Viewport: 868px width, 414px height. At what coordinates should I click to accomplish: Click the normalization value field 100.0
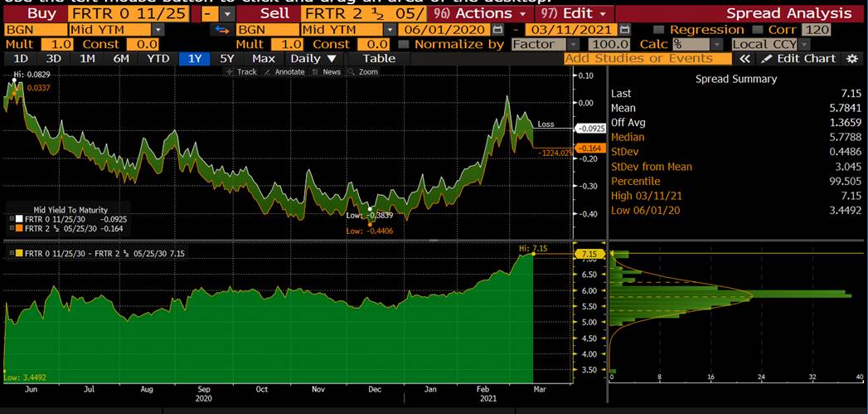click(x=609, y=44)
